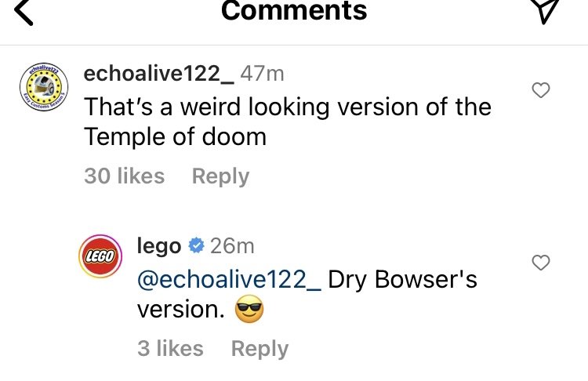The width and height of the screenshot is (588, 381).
Task: Tap the sunglasses emoji in lego's reply
Action: (x=249, y=311)
